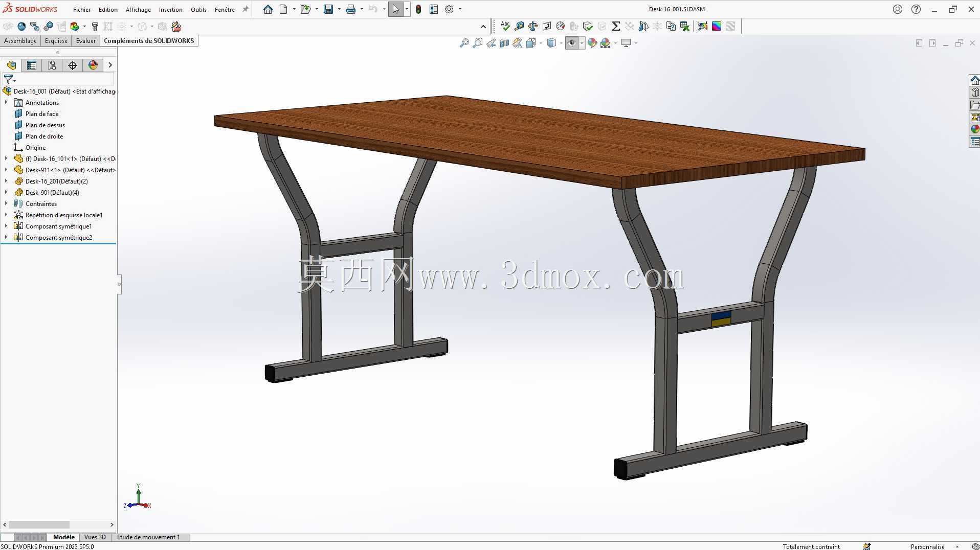
Task: Switch to the PropertyManager tab
Action: [32, 65]
